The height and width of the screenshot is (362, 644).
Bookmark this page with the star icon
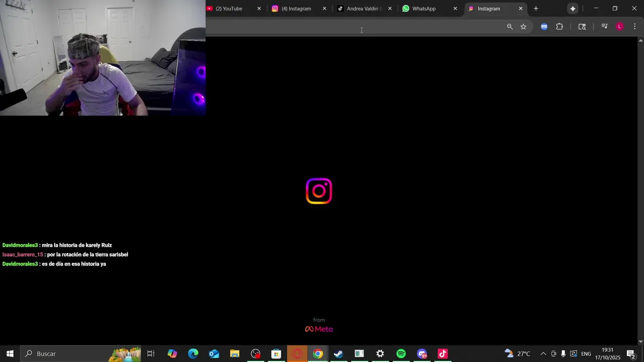point(523,27)
